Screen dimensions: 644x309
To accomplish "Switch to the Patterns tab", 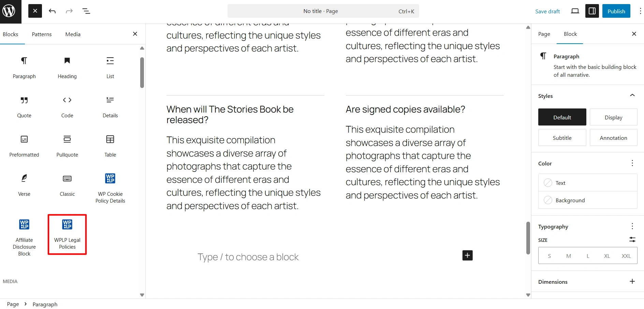I will pos(42,34).
